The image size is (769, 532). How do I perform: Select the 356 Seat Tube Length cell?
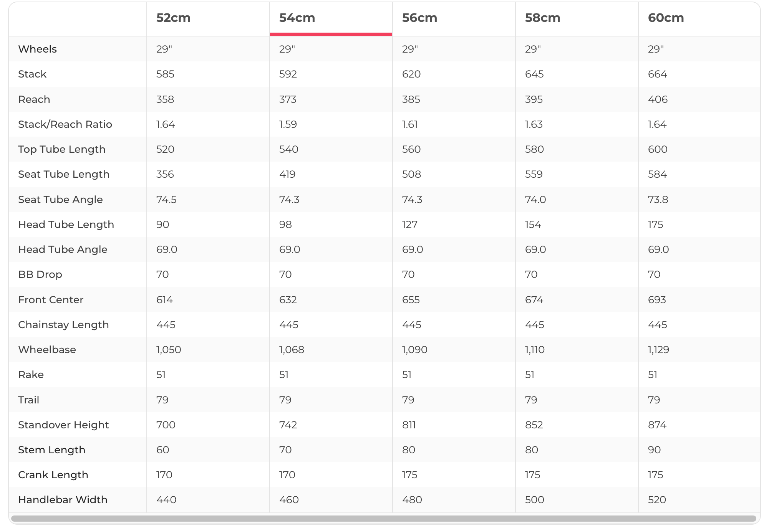click(165, 174)
